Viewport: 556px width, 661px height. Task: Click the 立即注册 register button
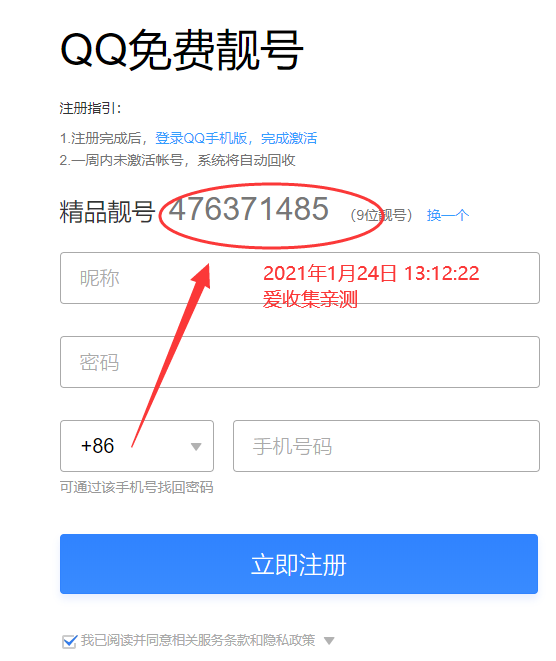point(299,564)
